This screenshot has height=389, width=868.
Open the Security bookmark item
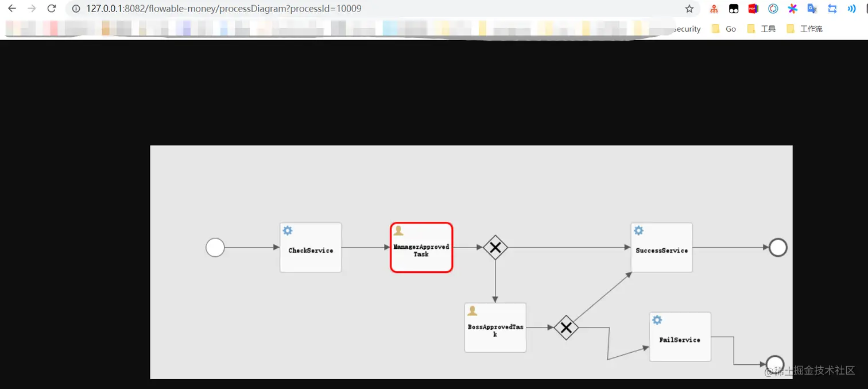[x=687, y=29]
